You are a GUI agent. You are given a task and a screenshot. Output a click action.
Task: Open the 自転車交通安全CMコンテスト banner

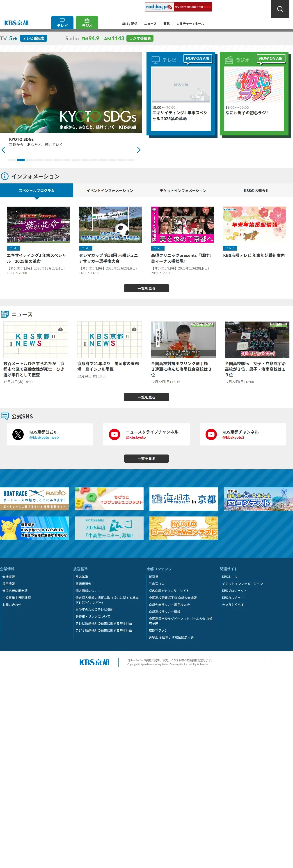tap(259, 499)
